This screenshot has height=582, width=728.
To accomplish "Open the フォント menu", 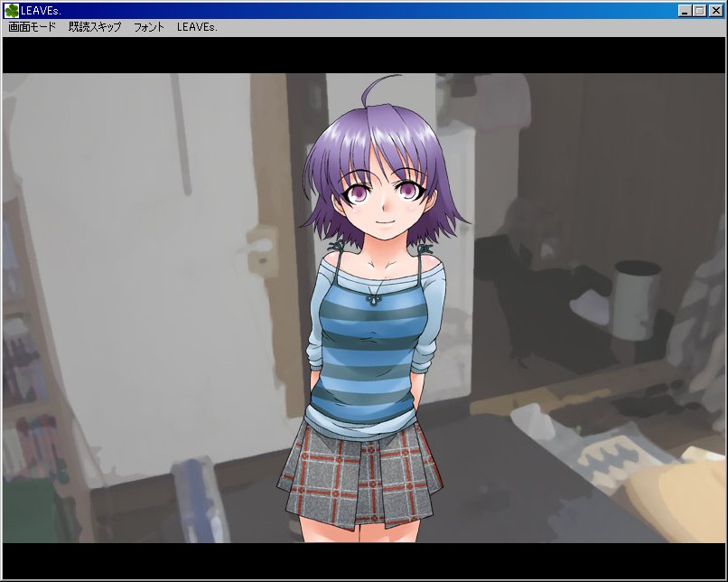I will [149, 27].
